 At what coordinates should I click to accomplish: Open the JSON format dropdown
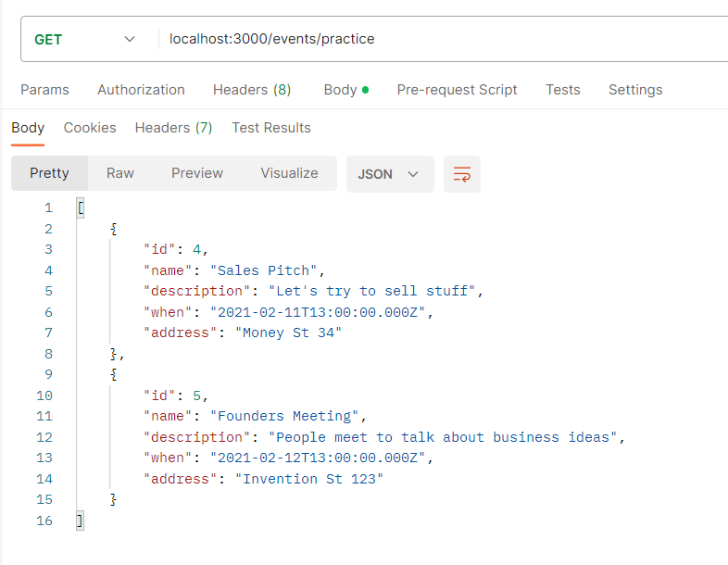(x=389, y=174)
